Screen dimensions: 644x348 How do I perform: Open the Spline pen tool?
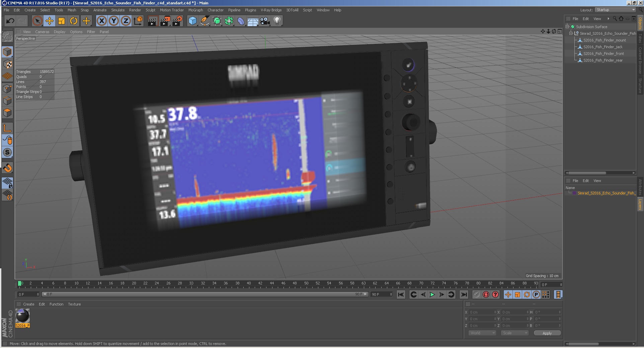pos(205,21)
